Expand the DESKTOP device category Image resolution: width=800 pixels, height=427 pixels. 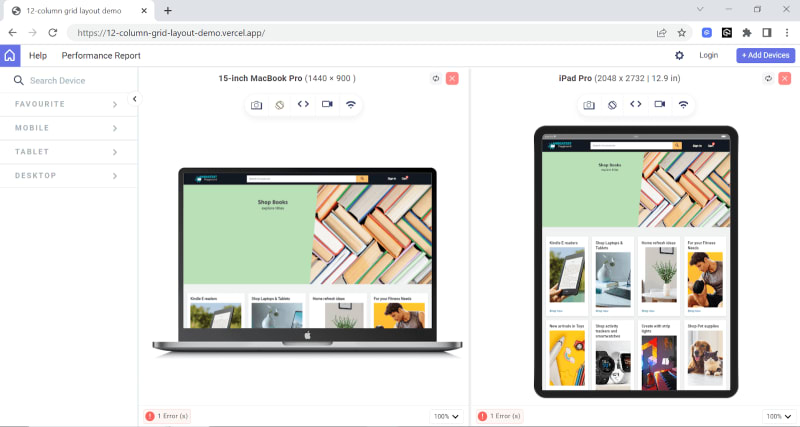[x=68, y=175]
